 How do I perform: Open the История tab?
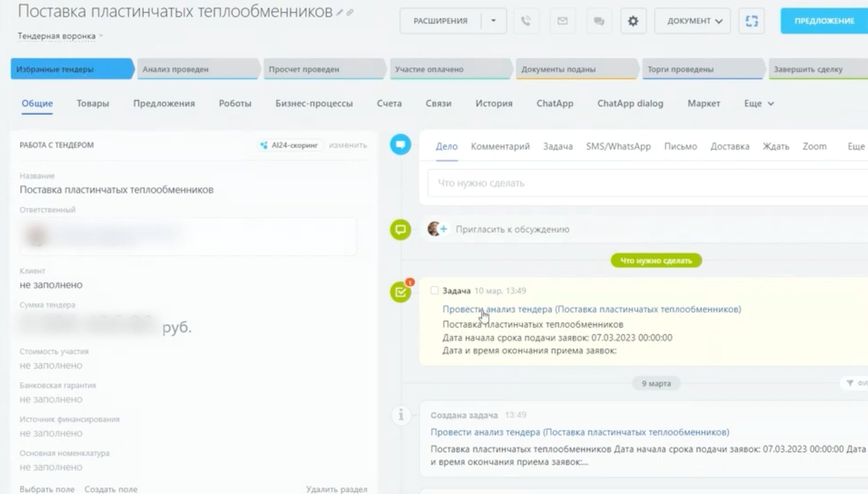click(x=494, y=104)
